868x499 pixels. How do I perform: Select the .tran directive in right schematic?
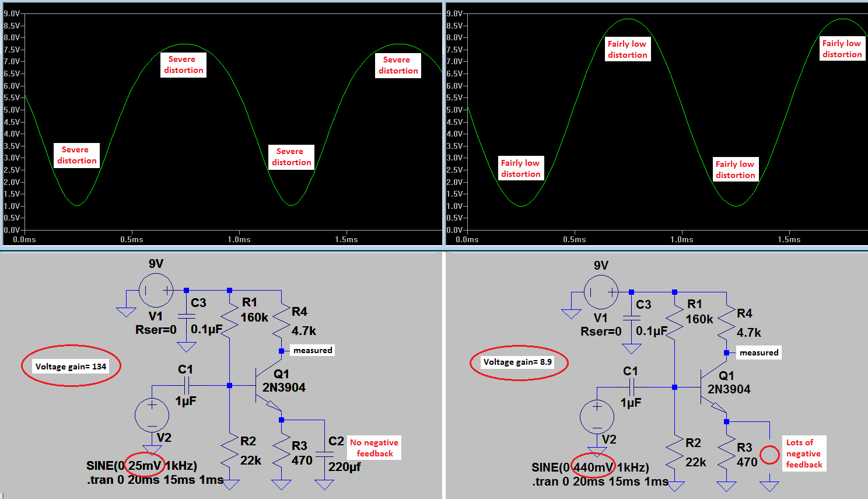click(x=600, y=481)
